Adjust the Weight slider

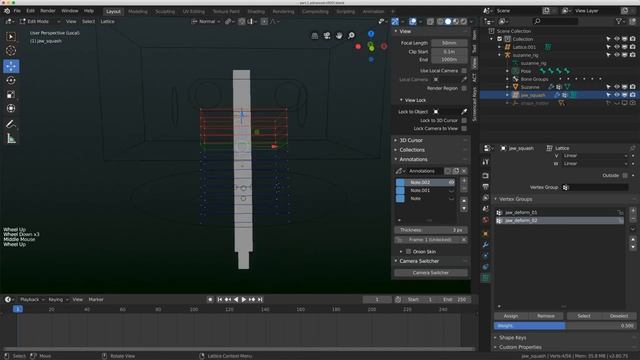tap(565, 326)
